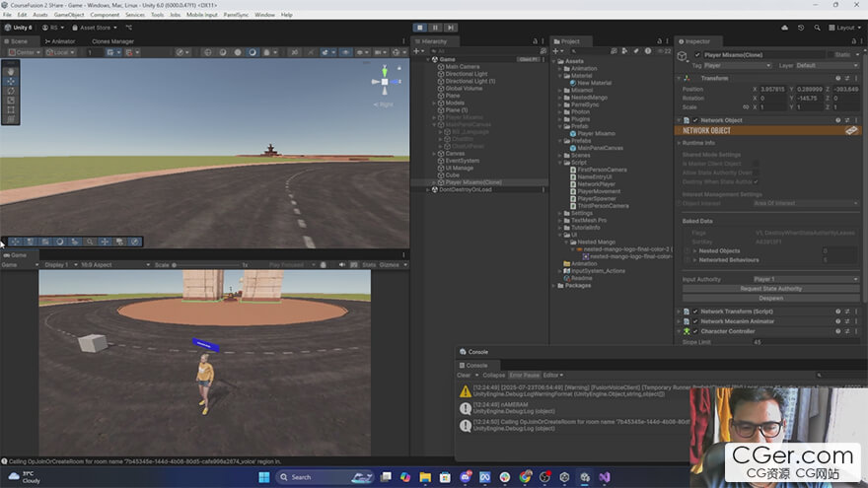Screen dimensions: 868x488
Task: Select the Hand view tool
Action: 11,71
